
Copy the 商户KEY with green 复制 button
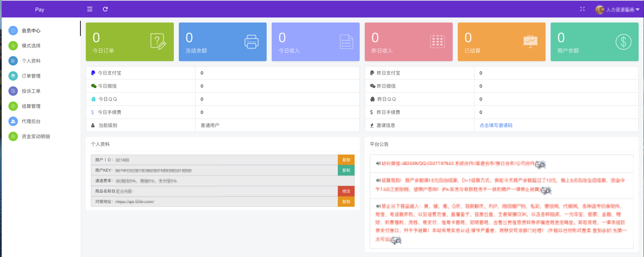click(x=346, y=170)
